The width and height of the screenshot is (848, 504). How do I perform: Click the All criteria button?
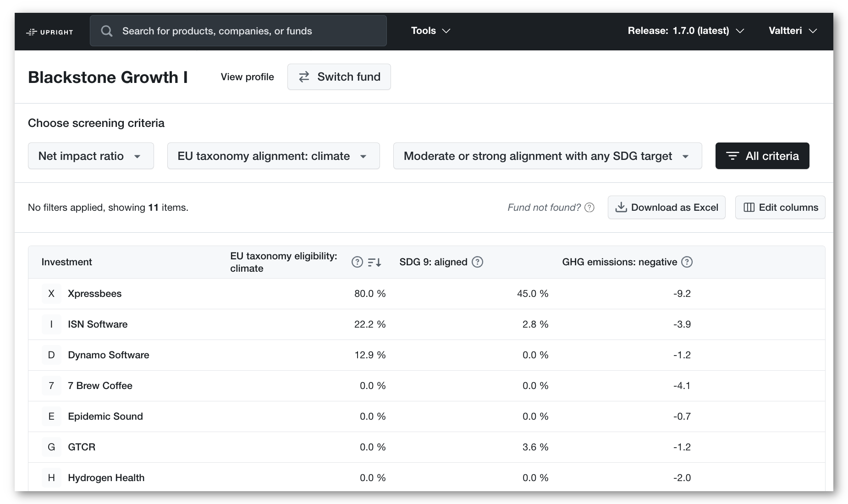[762, 156]
